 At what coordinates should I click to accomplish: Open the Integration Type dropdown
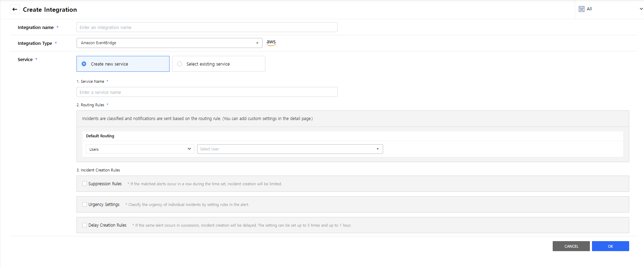[169, 43]
